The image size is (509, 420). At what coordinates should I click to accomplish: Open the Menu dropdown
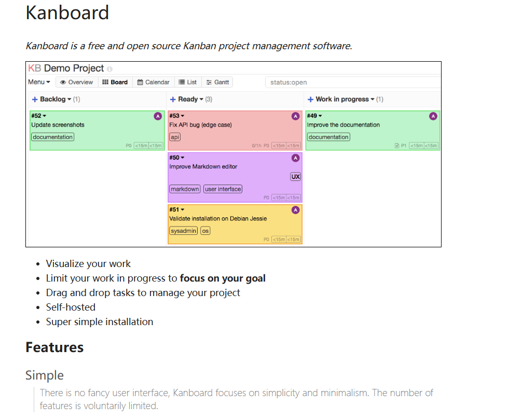39,82
